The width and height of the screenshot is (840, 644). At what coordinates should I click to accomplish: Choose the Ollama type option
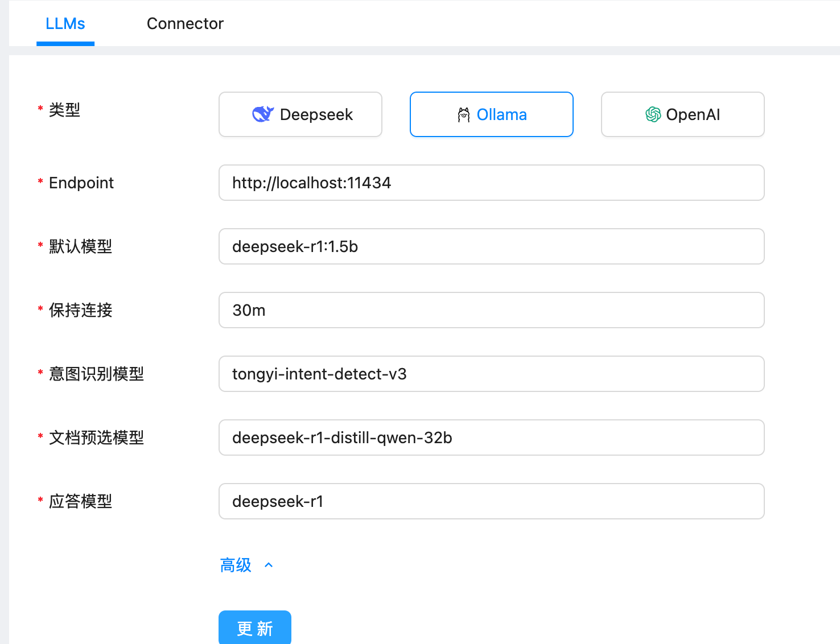[492, 114]
